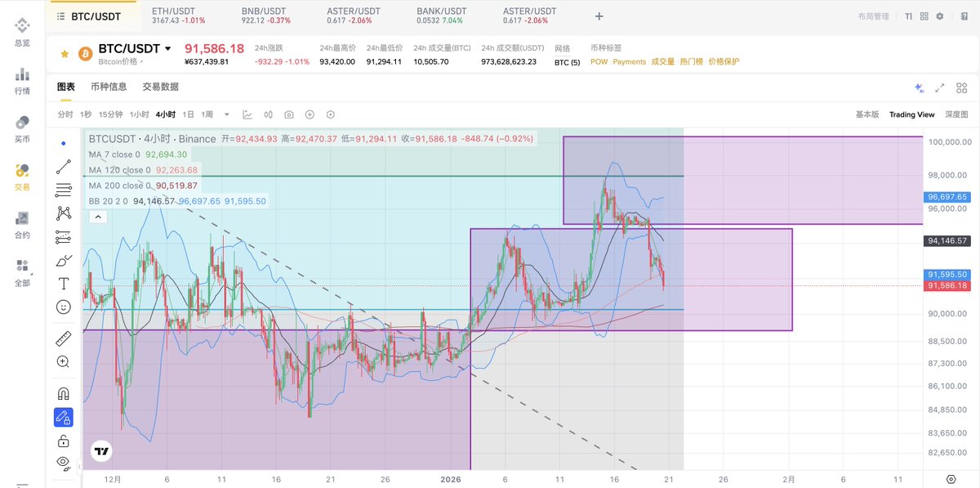Pick the ruler measure tool
Screen dimensions: 980x488
coord(64,338)
